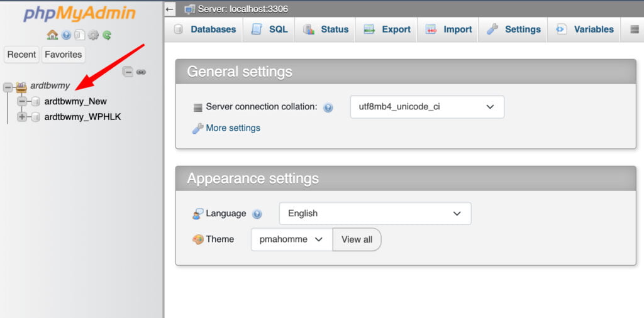This screenshot has height=318, width=644.
Task: Collapse all using the minus icon near link
Action: tap(128, 72)
